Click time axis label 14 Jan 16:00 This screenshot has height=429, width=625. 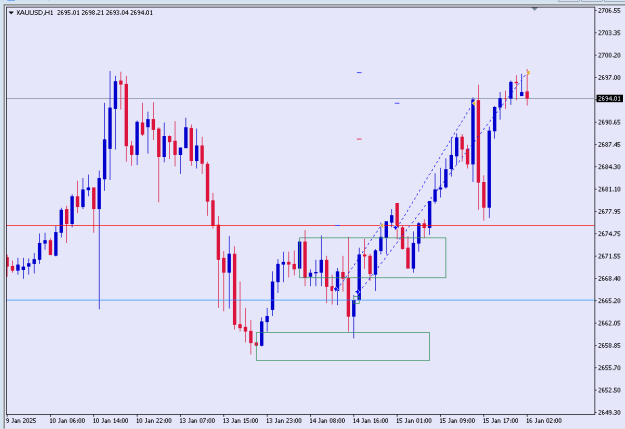coord(371,421)
